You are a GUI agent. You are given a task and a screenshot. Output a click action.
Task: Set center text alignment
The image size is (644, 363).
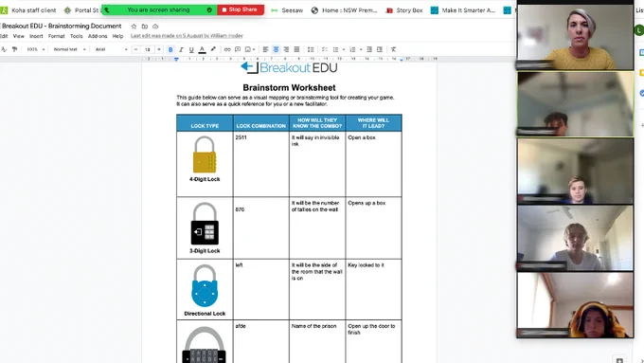pyautogui.click(x=276, y=49)
